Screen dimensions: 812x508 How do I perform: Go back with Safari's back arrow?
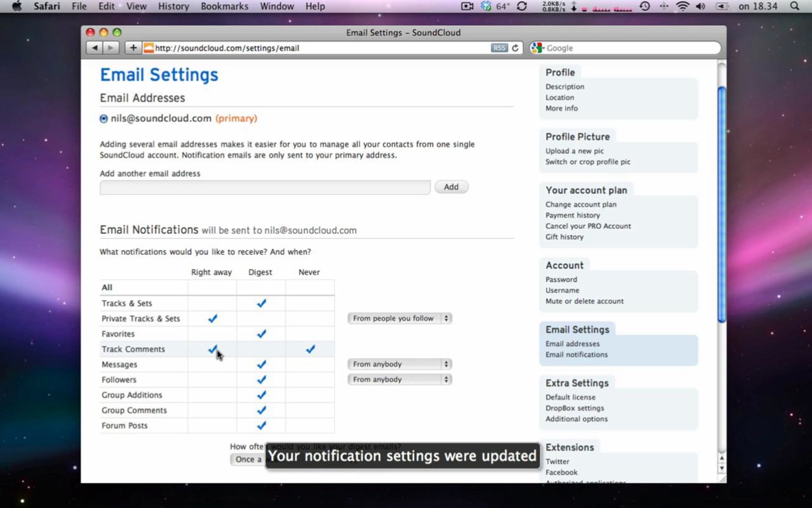[94, 48]
